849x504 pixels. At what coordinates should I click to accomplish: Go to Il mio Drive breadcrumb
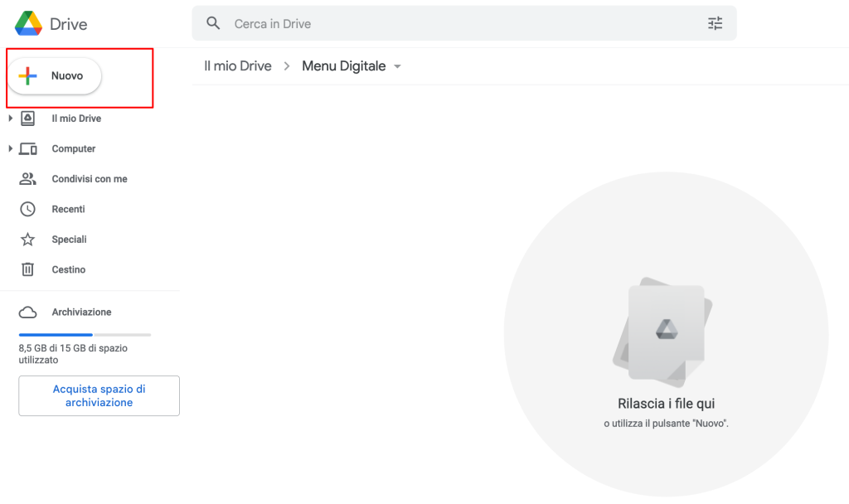[x=238, y=66]
